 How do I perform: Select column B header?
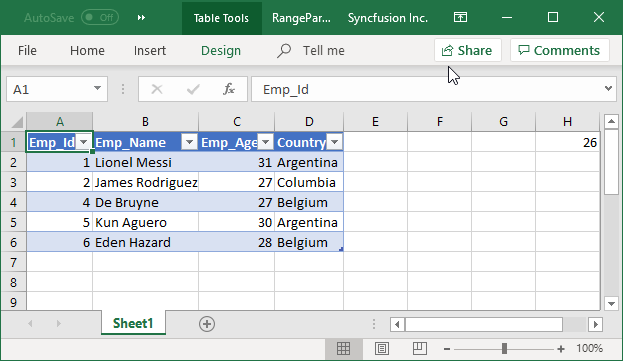tap(145, 122)
